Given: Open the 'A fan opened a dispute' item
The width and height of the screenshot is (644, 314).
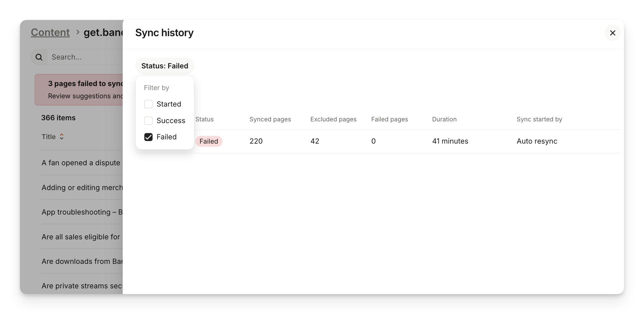Looking at the screenshot, I should click(81, 163).
